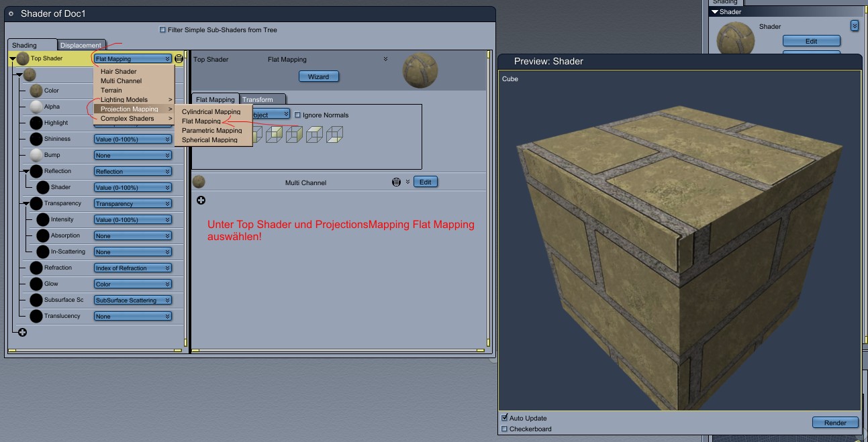Toggle the Ignore Normals checkbox
This screenshot has height=442, width=868.
298,115
